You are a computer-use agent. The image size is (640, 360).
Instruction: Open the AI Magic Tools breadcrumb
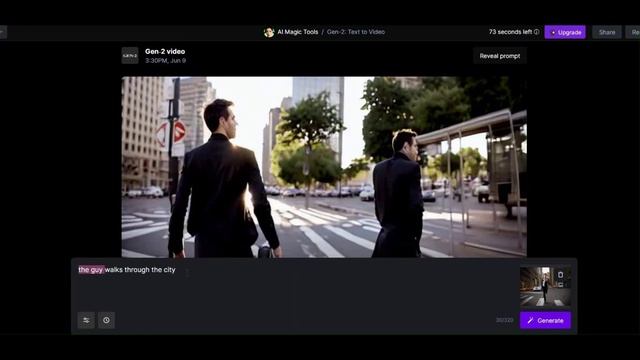(x=298, y=32)
